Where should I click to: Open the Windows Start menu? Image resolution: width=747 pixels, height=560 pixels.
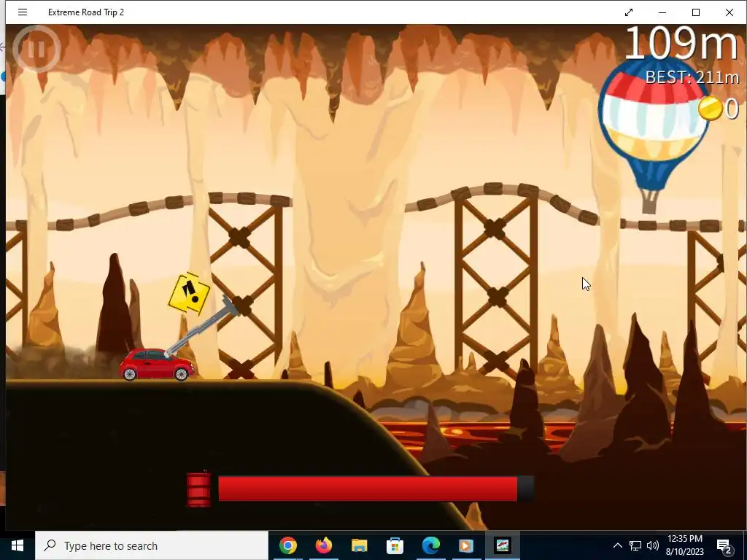[18, 545]
